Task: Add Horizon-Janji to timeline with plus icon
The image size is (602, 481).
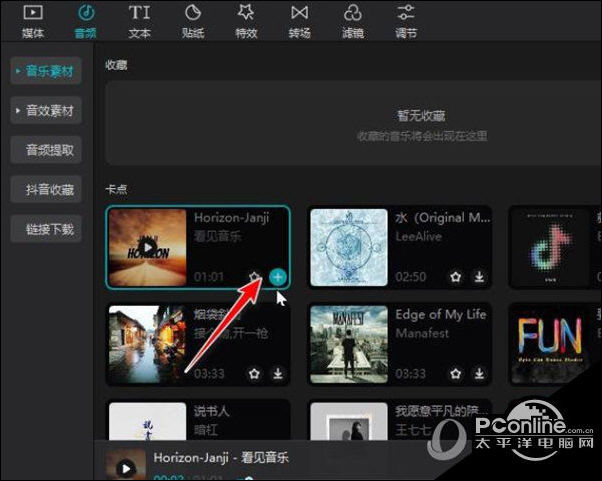Action: tap(278, 277)
